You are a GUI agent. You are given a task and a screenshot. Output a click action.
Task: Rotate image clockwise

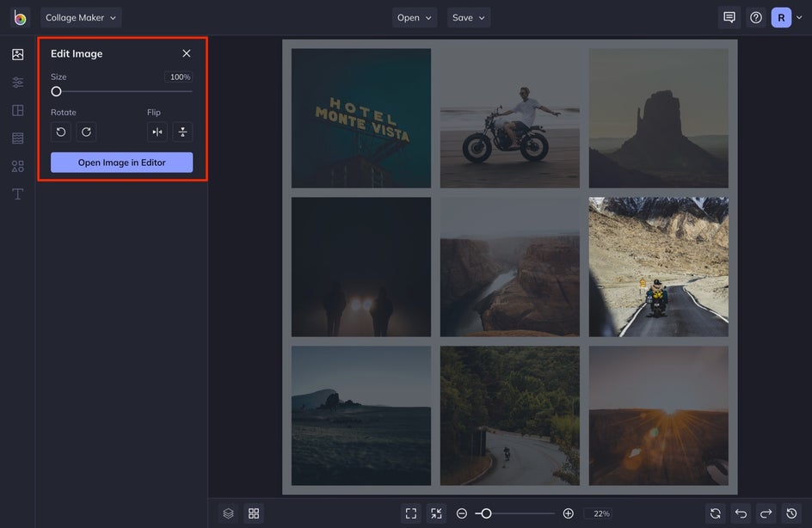(x=86, y=132)
